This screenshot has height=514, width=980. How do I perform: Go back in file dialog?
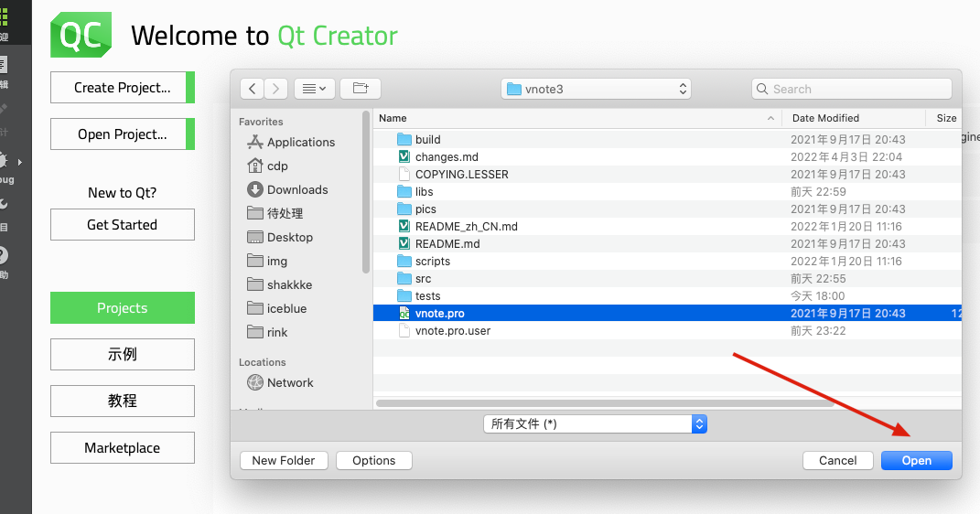click(x=252, y=89)
